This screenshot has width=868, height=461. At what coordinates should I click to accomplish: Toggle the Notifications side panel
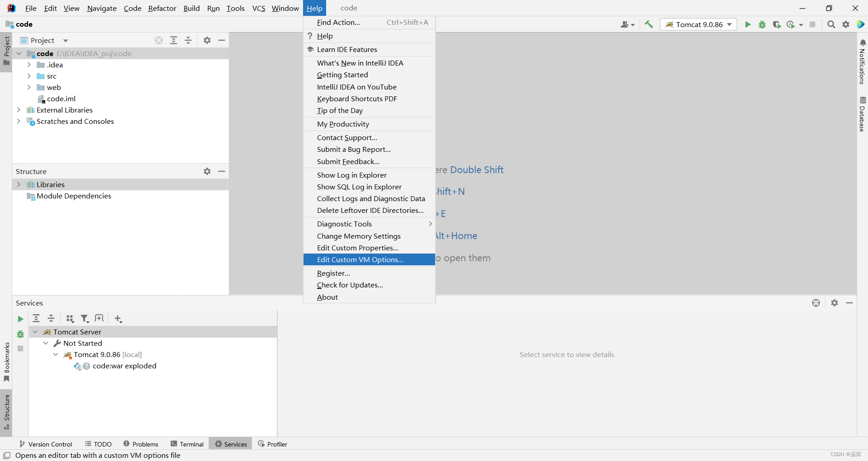[862, 61]
